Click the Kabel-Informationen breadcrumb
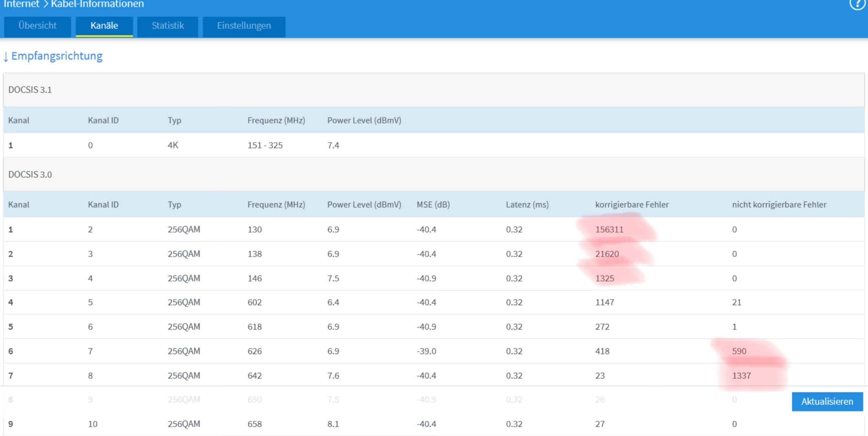The width and height of the screenshot is (868, 436). tap(97, 4)
